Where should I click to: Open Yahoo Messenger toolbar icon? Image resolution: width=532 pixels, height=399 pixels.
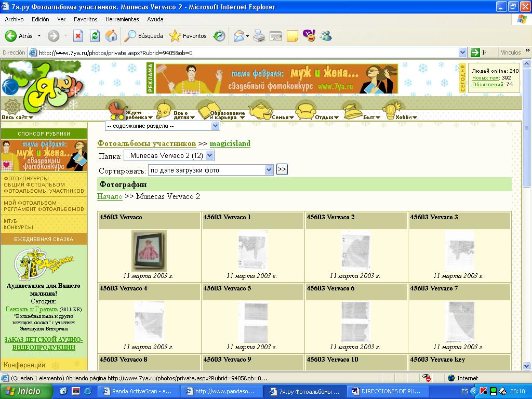coord(309,36)
